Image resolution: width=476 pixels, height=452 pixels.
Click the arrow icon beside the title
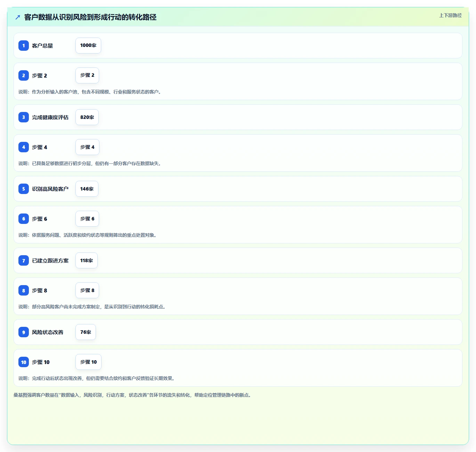[x=18, y=17]
